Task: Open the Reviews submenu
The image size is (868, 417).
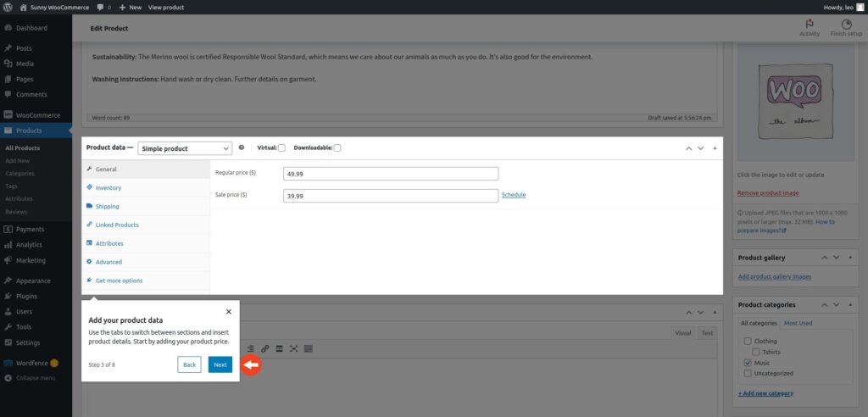Action: [x=16, y=212]
